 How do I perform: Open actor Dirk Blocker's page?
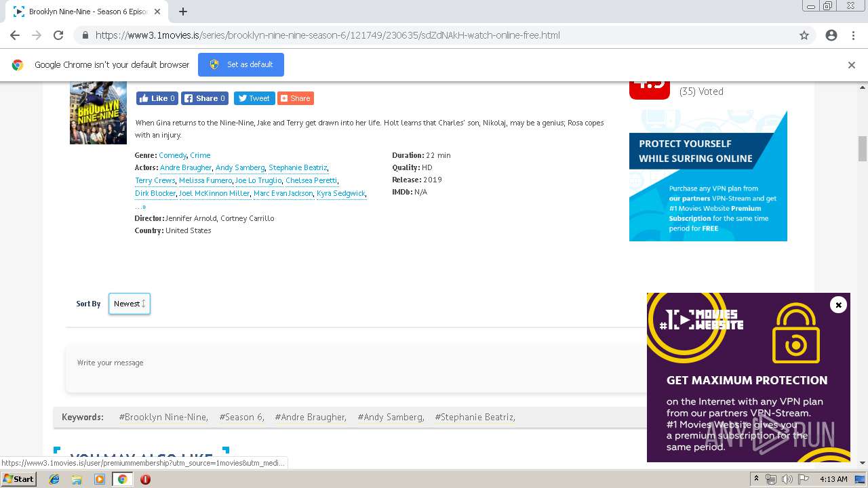pos(155,193)
